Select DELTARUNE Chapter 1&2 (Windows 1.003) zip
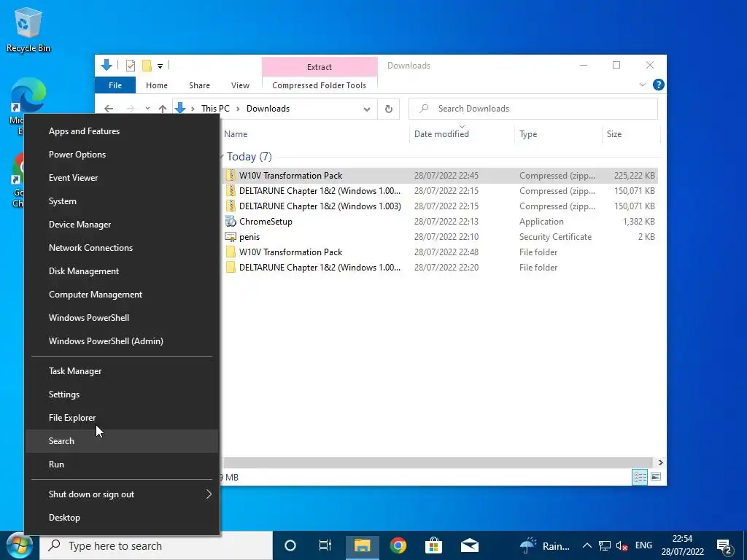The width and height of the screenshot is (747, 560). (440, 206)
